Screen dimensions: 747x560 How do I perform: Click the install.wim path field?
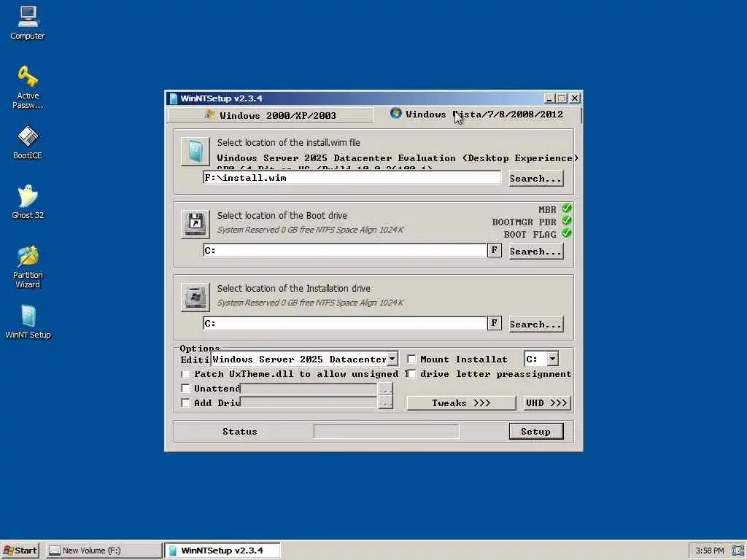[x=352, y=178]
